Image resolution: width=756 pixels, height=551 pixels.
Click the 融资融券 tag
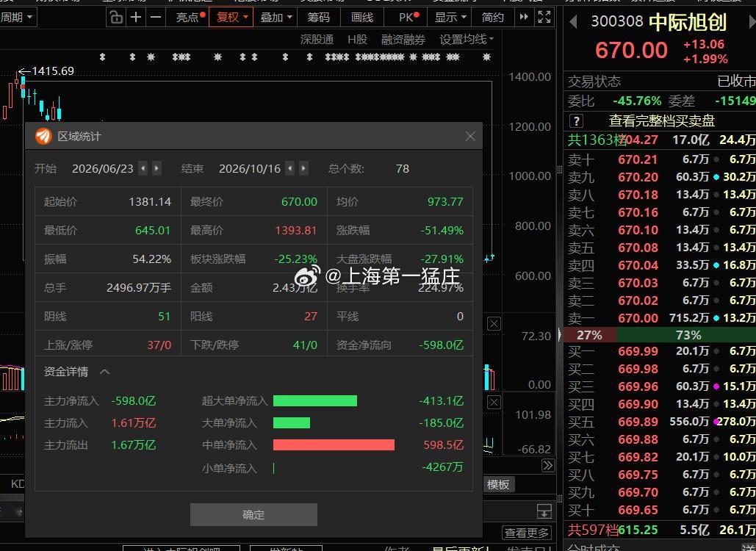pos(403,40)
